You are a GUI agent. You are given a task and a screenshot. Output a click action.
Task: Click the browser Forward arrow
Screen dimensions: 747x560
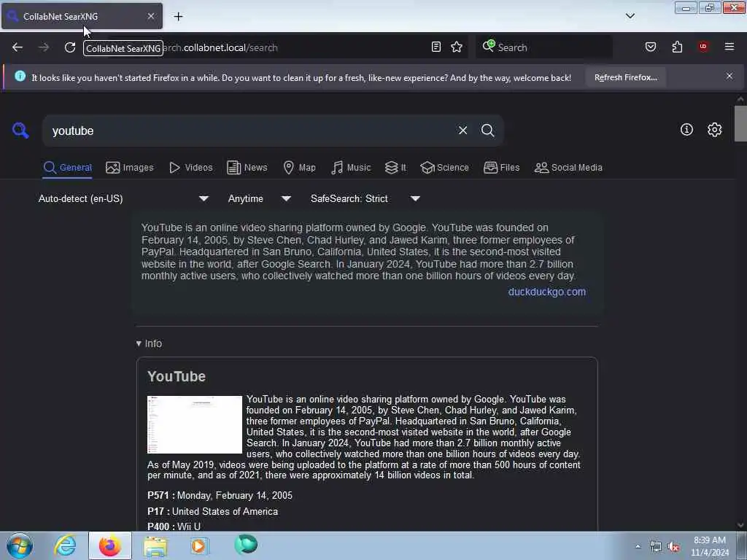click(x=44, y=47)
